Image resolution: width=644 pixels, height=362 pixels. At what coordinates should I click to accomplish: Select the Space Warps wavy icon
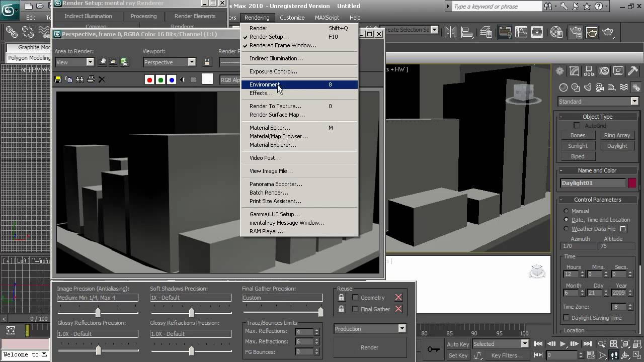pos(624,87)
